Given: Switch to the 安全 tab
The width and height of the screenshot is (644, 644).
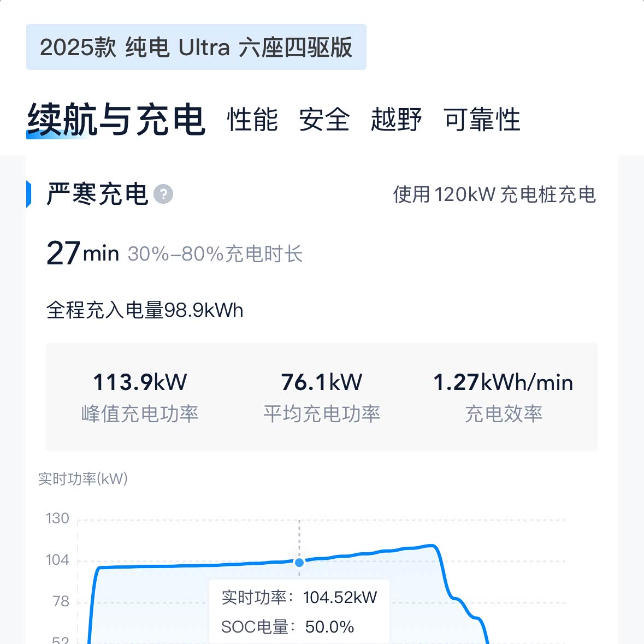Looking at the screenshot, I should (324, 120).
